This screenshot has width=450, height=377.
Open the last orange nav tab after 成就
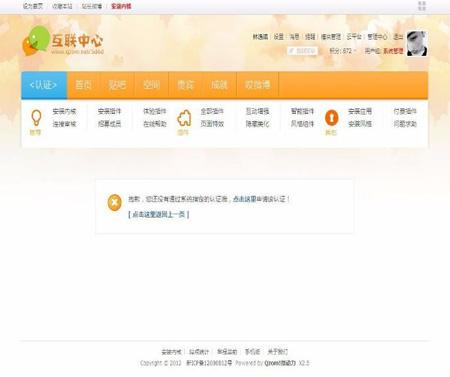[x=257, y=85]
